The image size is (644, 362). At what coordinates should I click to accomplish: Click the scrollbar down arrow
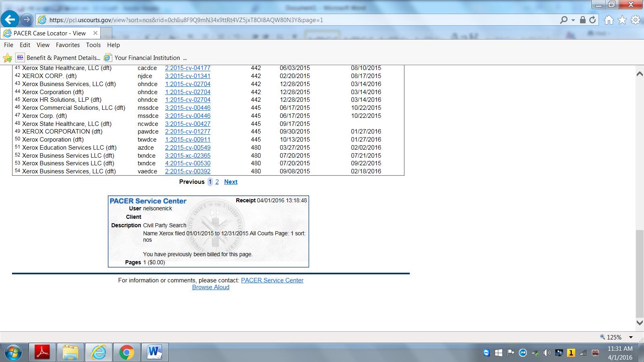(x=640, y=322)
